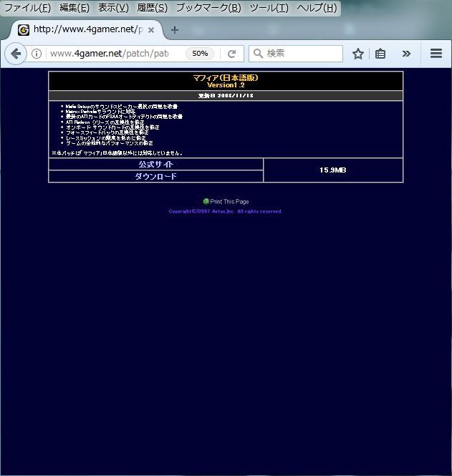
Task: Click the 4Gamer favicon on the tab
Action: [x=24, y=30]
